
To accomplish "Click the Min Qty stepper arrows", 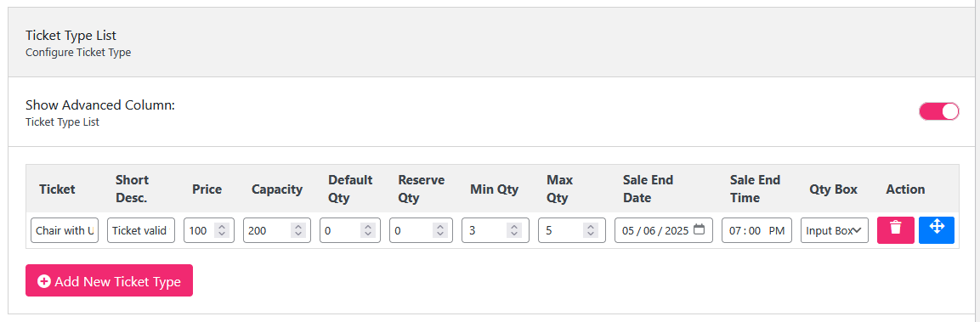I will click(x=513, y=231).
